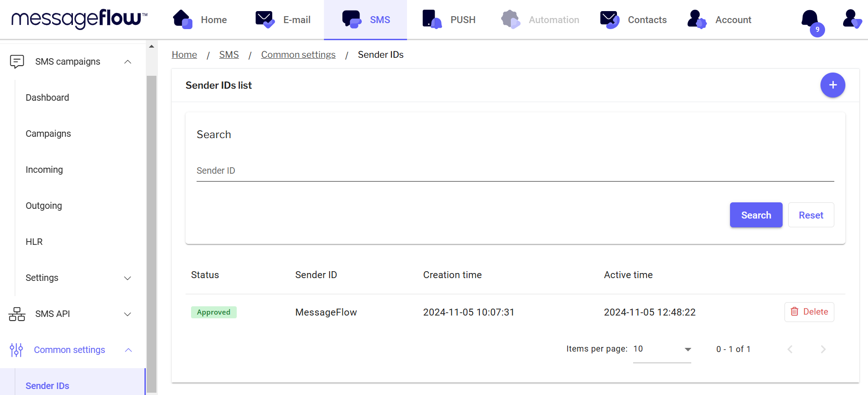Screen dimensions: 868x395
Task: Click the messageflow logo
Action: point(79,19)
